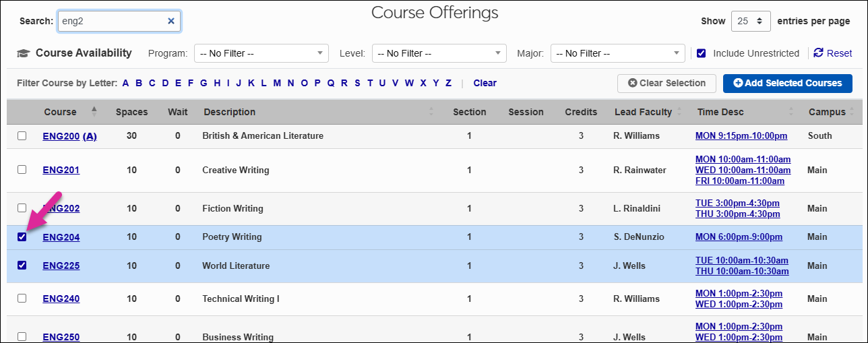Image resolution: width=868 pixels, height=343 pixels.
Task: Click the Reset link
Action: pyautogui.click(x=840, y=53)
